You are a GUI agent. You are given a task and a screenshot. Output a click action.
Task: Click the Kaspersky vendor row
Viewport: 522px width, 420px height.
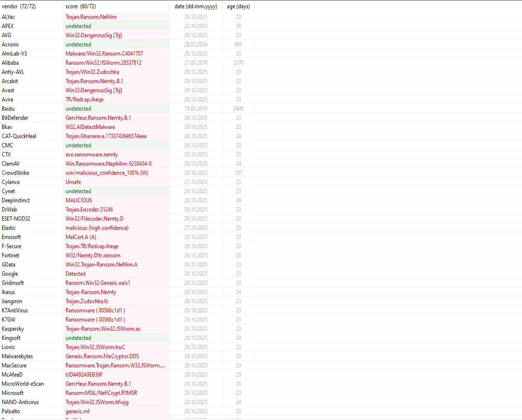coord(13,329)
